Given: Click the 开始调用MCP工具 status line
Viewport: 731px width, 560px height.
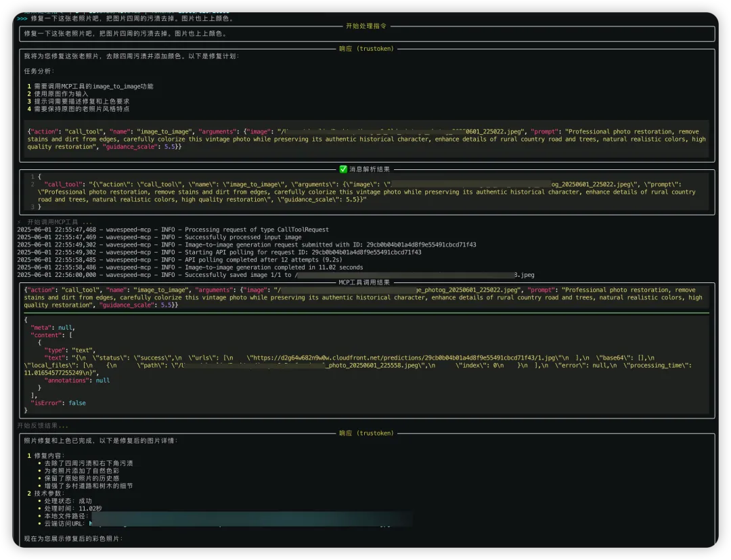Looking at the screenshot, I should (55, 222).
